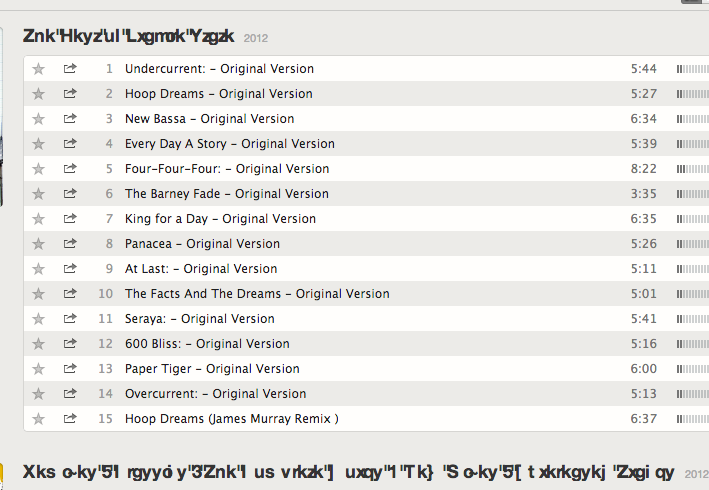709x490 pixels.
Task: Star the track Undercurrent: – Original Version
Action: tap(39, 69)
